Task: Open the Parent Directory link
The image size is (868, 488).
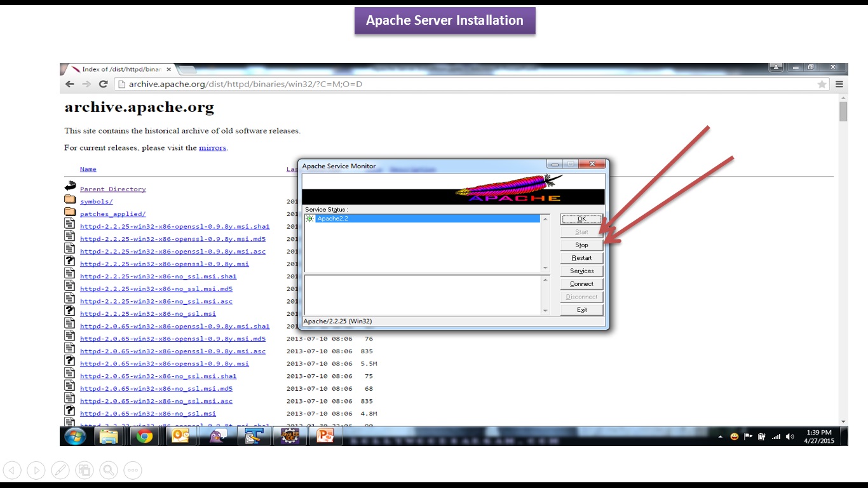Action: click(x=113, y=189)
